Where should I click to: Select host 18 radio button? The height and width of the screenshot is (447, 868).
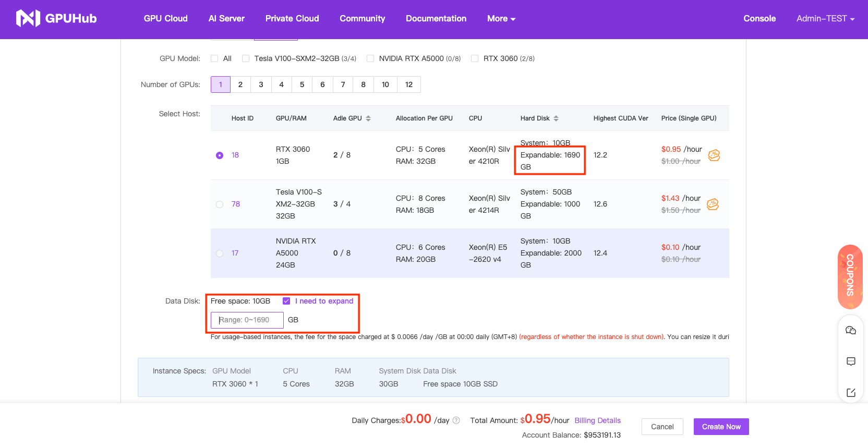point(220,155)
